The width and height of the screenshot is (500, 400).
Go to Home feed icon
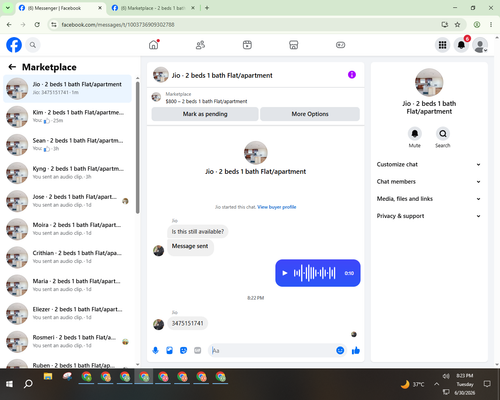[154, 45]
